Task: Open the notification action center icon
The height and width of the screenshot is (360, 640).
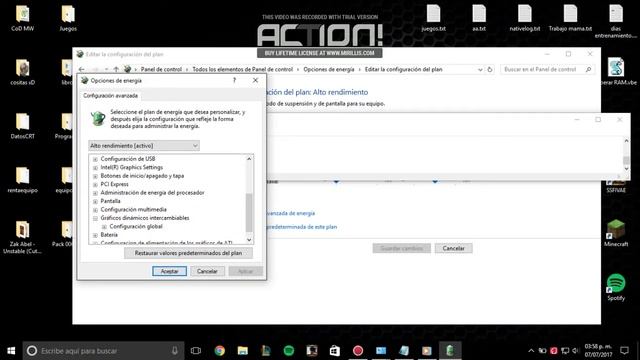Action: tap(624, 351)
